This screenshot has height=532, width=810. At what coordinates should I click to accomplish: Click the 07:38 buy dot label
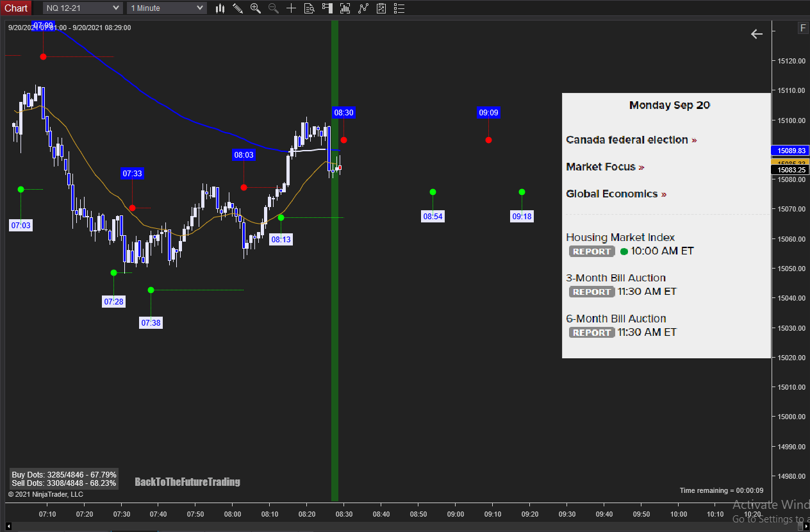pos(151,323)
